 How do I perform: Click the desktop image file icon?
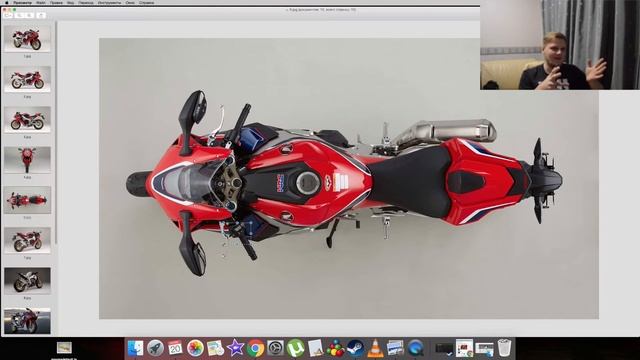coord(64,348)
